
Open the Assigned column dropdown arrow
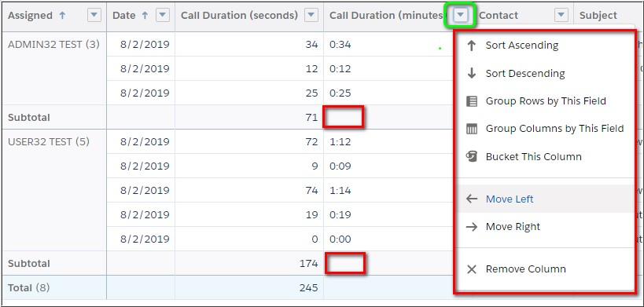point(94,16)
